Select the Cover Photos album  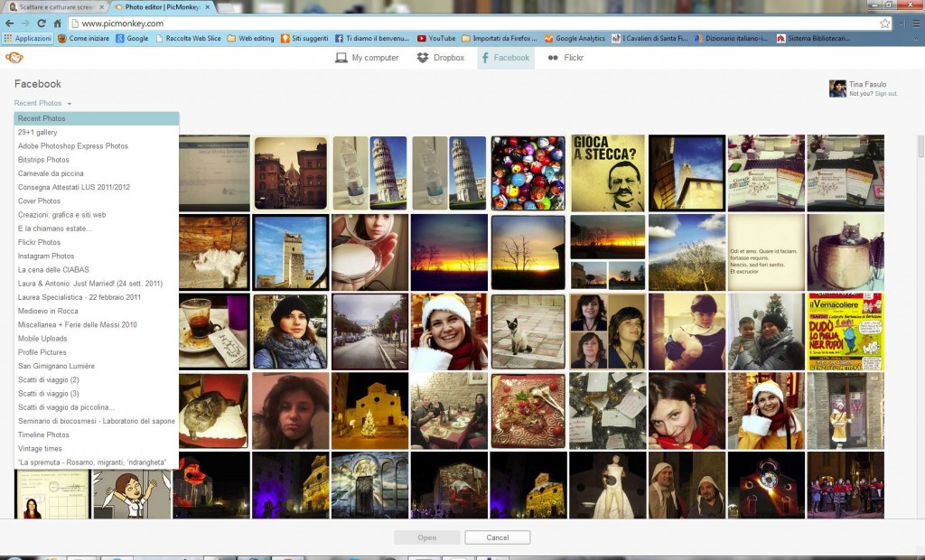click(x=96, y=201)
